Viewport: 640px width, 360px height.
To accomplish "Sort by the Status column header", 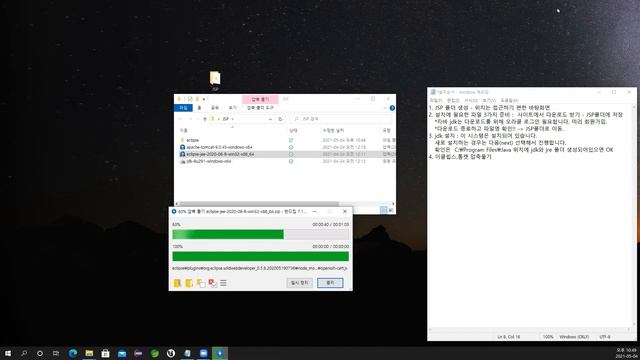I will tap(293, 130).
